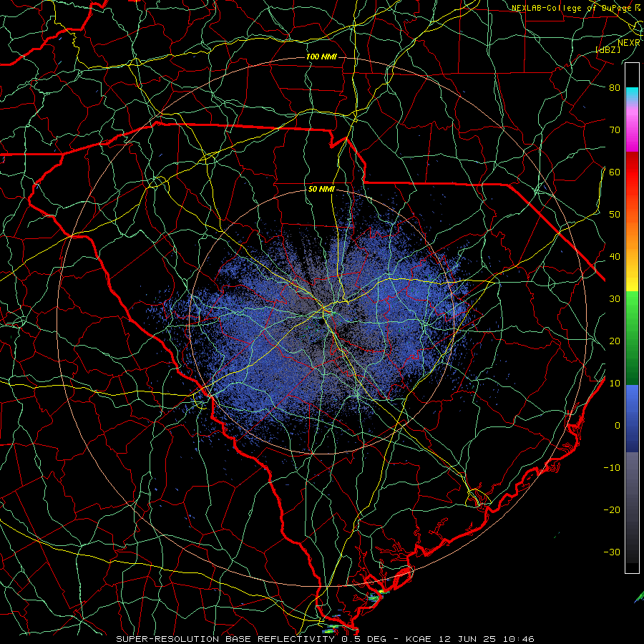Click the -20 value on the dBZ scale

tap(612, 509)
